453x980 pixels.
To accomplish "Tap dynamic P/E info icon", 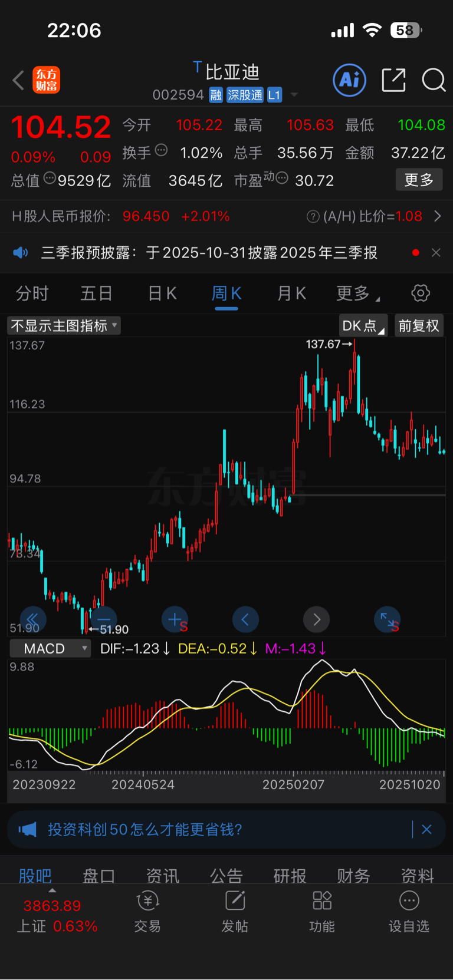I will 282,178.
